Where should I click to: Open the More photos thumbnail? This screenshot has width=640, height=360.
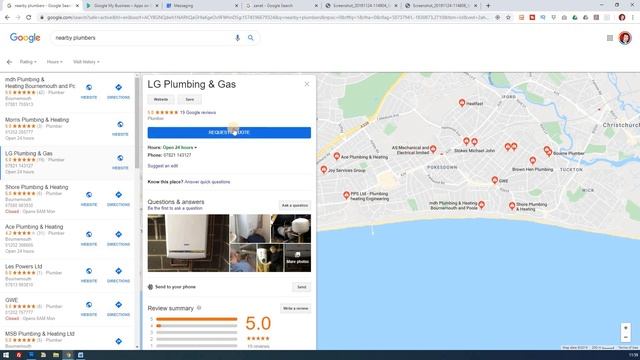point(298,258)
